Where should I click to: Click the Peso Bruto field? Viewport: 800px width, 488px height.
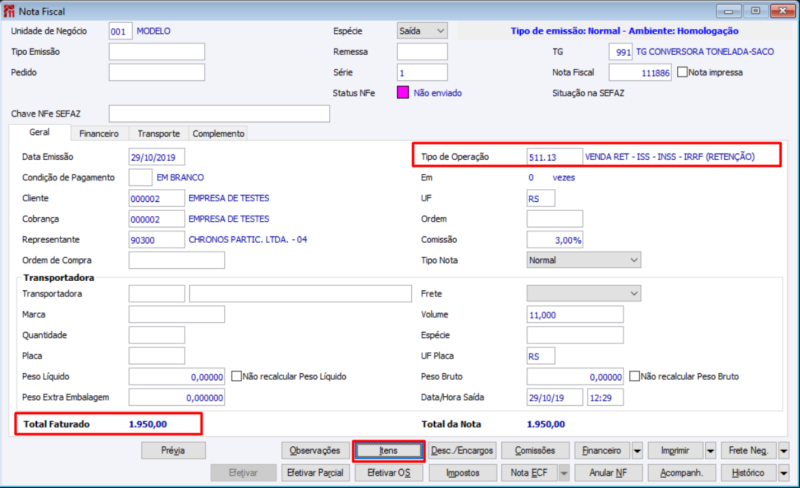575,376
